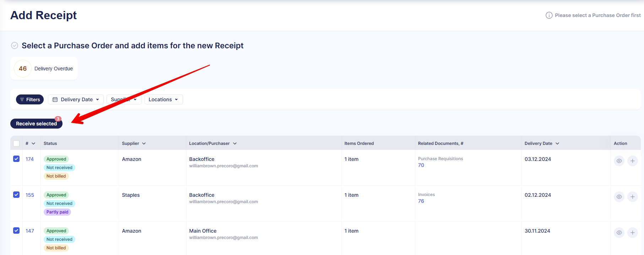Click the circled checkmark step icon
Viewport: 644px width, 255px height.
click(x=15, y=45)
